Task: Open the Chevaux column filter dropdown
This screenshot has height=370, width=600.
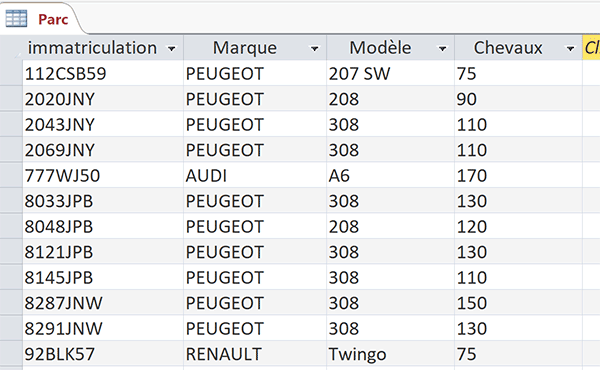Action: click(570, 49)
